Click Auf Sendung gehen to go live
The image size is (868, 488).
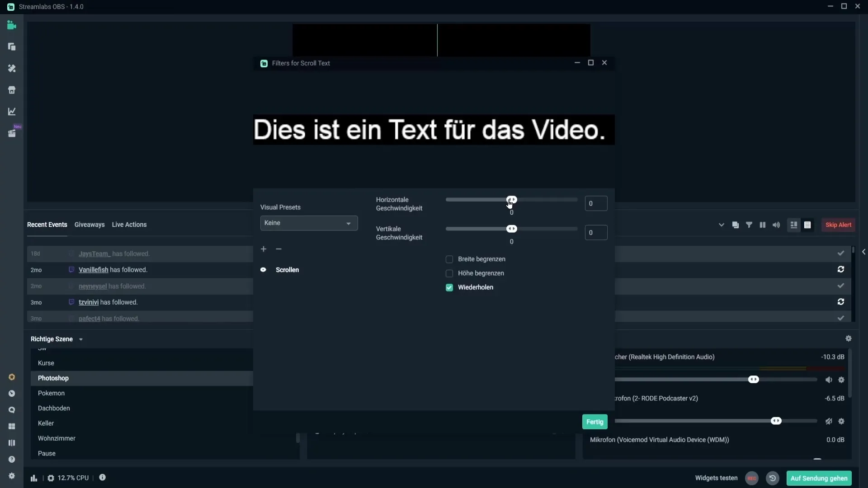click(820, 478)
